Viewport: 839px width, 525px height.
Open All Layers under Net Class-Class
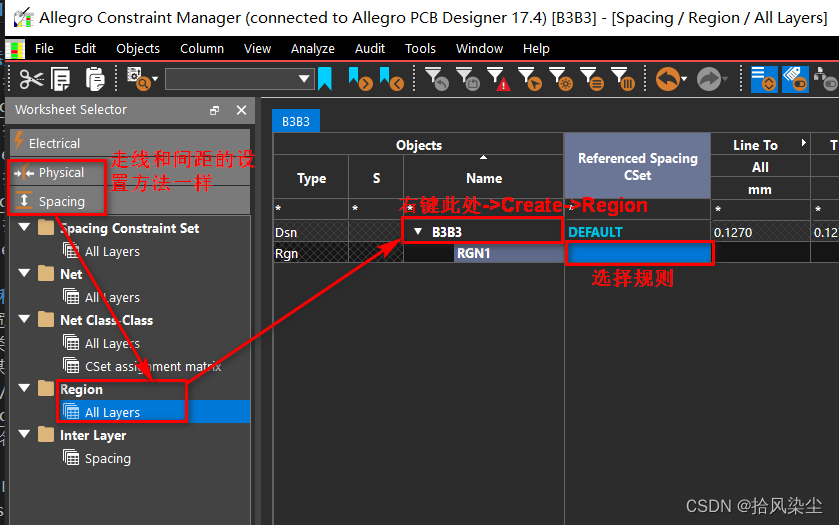(x=112, y=343)
